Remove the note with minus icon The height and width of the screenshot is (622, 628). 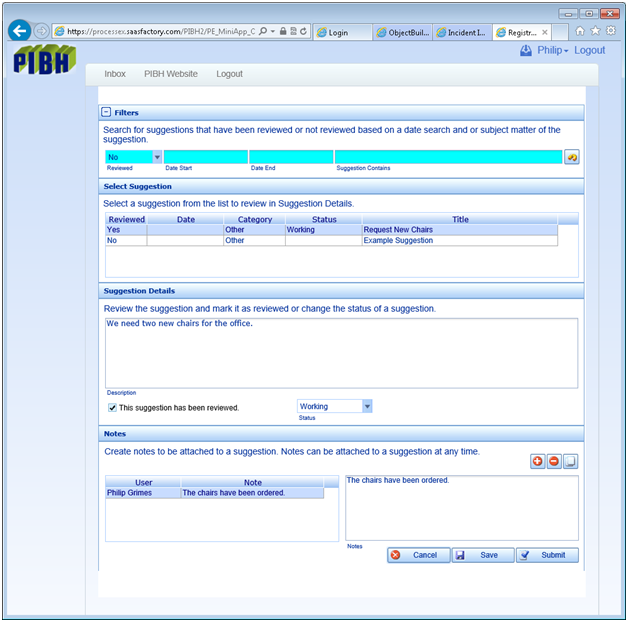(554, 461)
